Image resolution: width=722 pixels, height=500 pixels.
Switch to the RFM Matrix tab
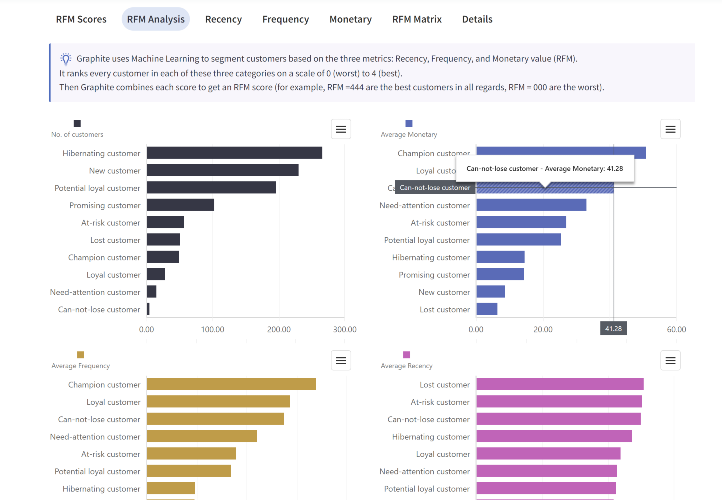417,19
